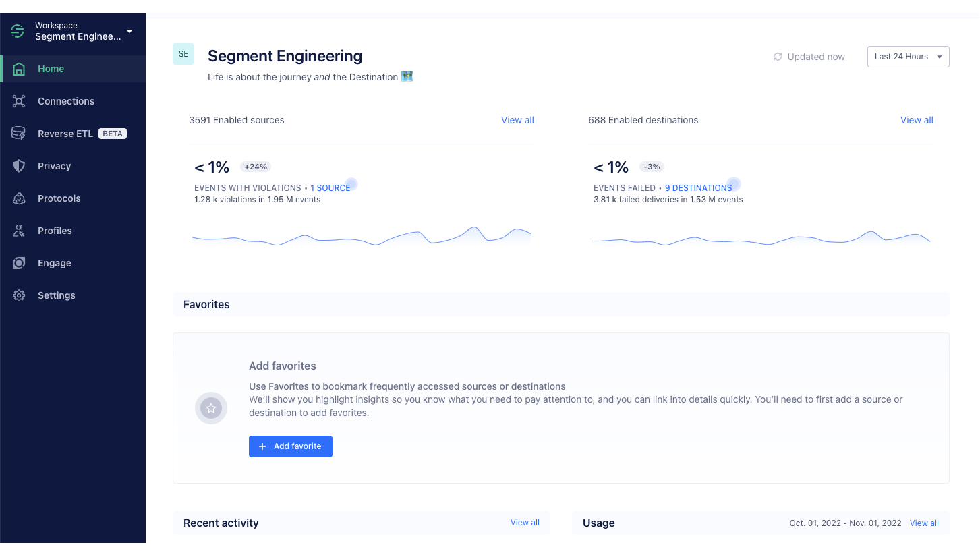Click the Connections nodes icon
The width and height of the screenshot is (980, 551).
pos(19,101)
